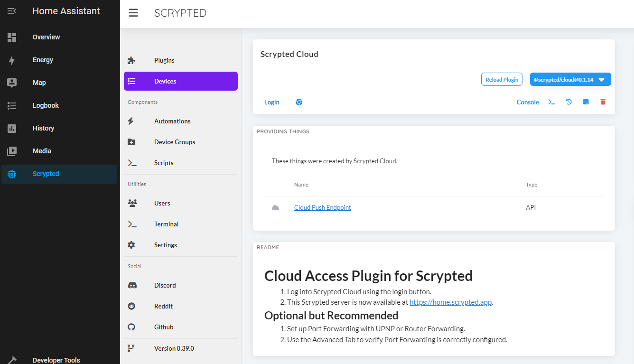Click the Discord icon

coord(132,285)
